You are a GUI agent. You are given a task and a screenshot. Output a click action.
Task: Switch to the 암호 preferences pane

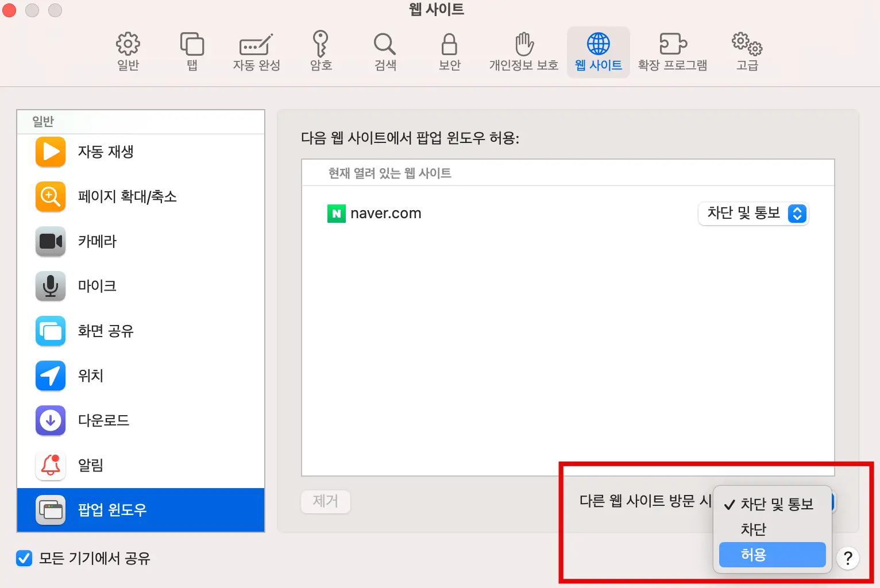[x=321, y=51]
